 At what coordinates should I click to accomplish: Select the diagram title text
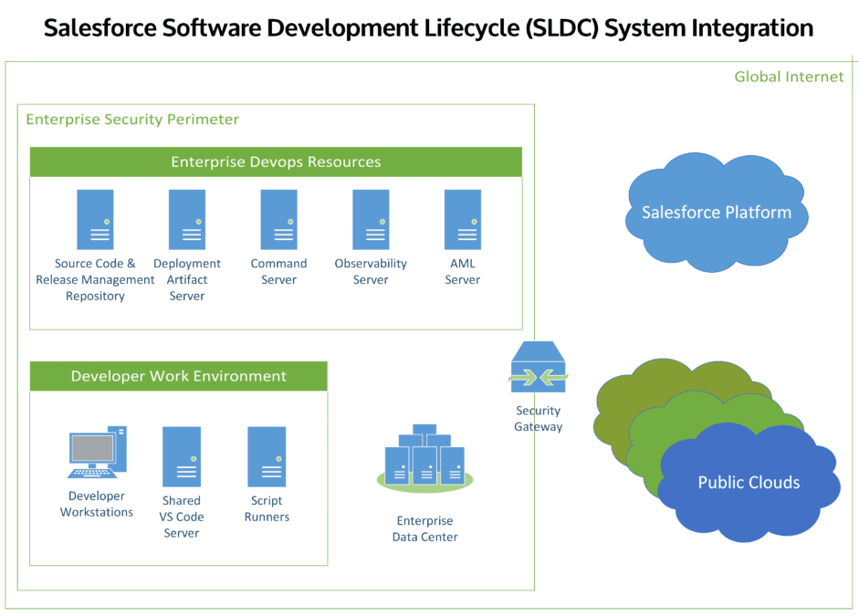(429, 28)
